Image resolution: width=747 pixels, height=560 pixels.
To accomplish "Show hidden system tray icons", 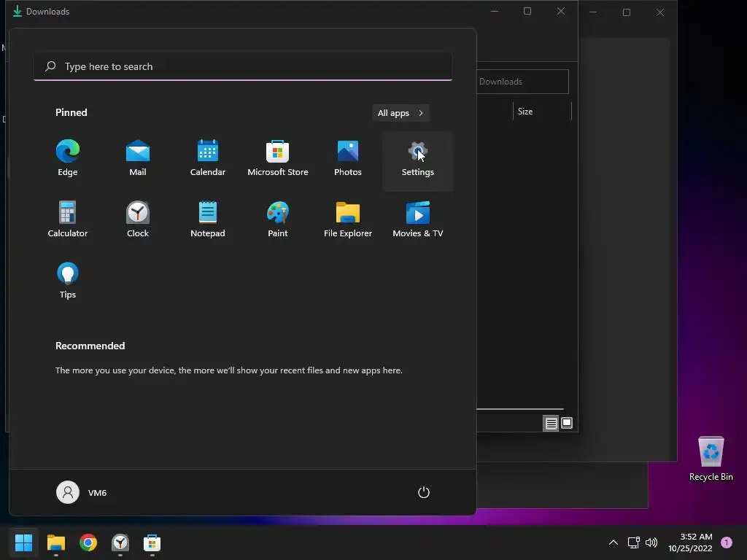I will (613, 542).
